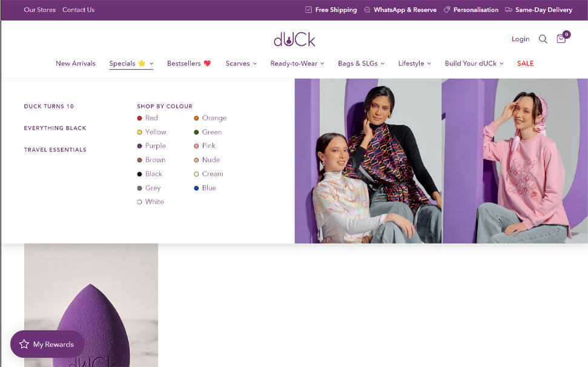The width and height of the screenshot is (588, 367).
Task: Open the shopping bag cart icon
Action: point(561,39)
